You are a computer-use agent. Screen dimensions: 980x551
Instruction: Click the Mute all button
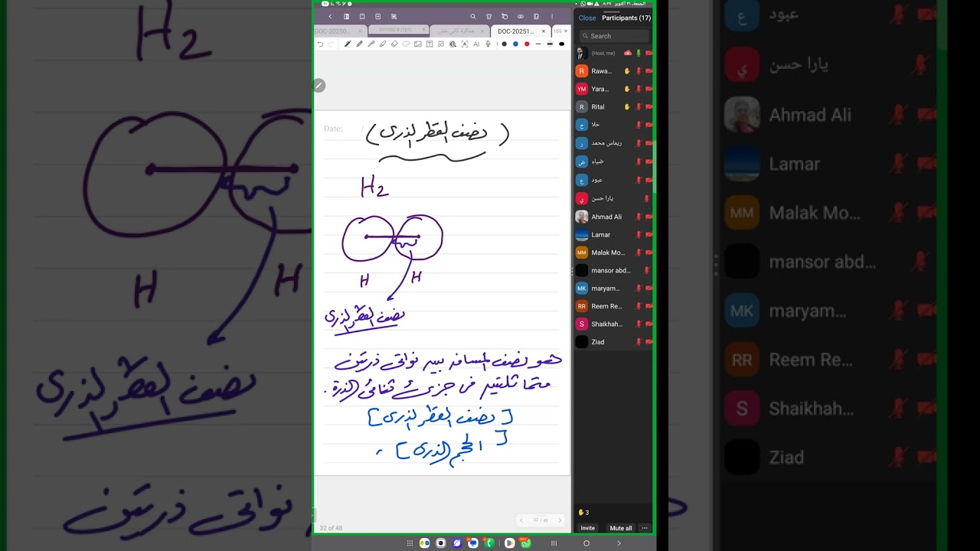coord(620,528)
